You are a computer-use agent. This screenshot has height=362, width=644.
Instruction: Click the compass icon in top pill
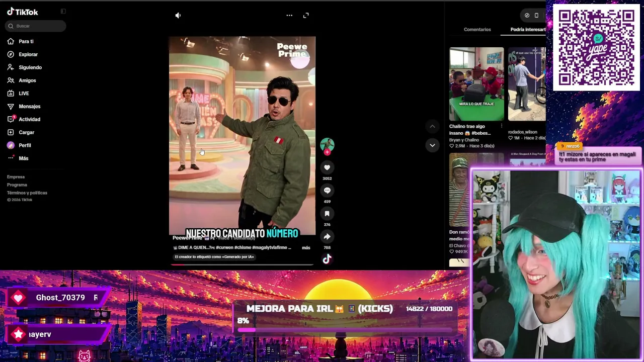click(x=527, y=16)
